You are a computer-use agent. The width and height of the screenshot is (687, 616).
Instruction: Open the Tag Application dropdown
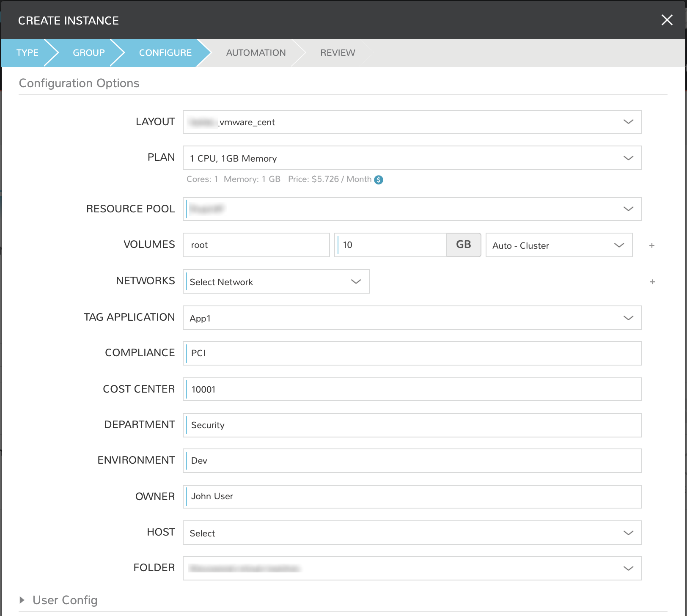point(412,318)
